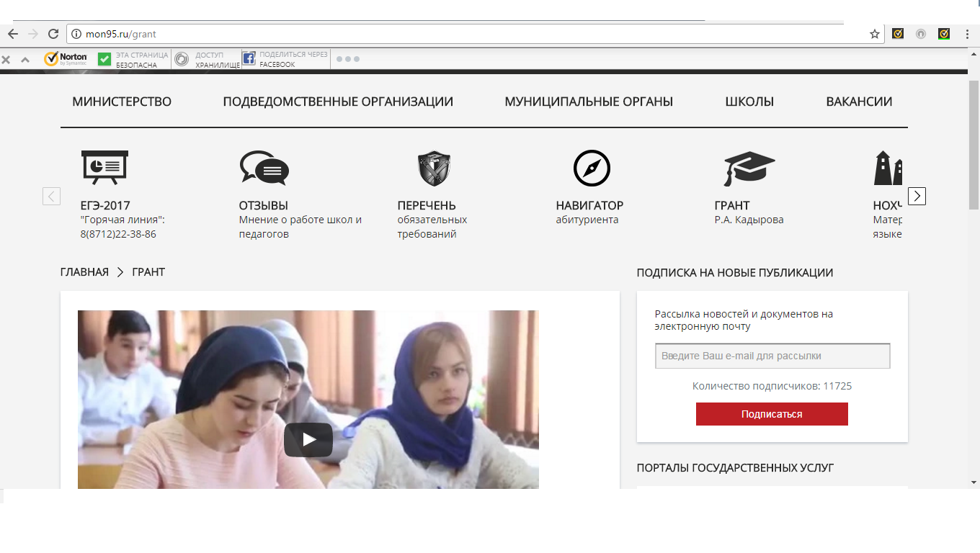Open the ОТЗЫВЫ speech bubbles icon
The height and width of the screenshot is (553, 980).
coord(264,168)
